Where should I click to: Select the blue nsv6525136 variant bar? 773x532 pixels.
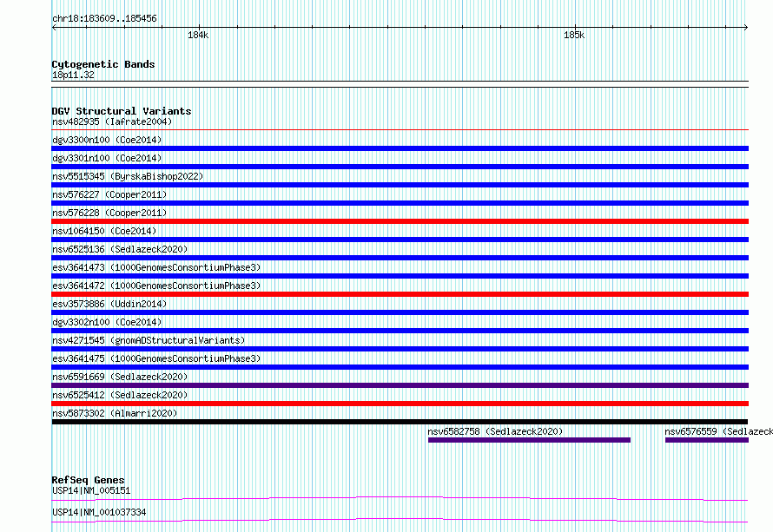(x=400, y=258)
